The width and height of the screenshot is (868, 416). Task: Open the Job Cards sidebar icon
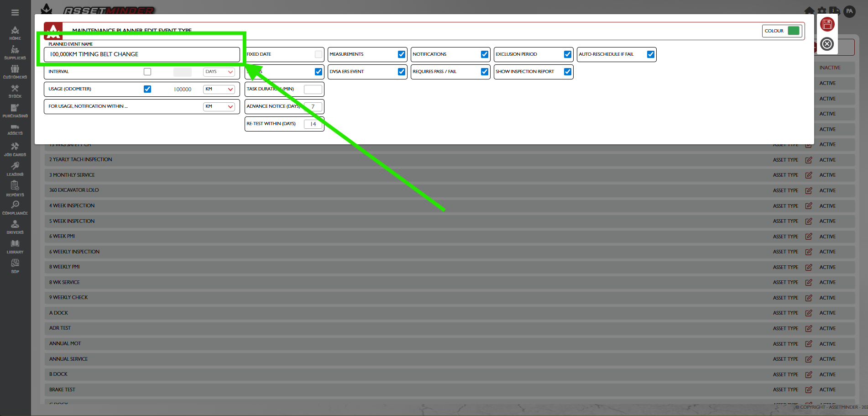tap(15, 149)
